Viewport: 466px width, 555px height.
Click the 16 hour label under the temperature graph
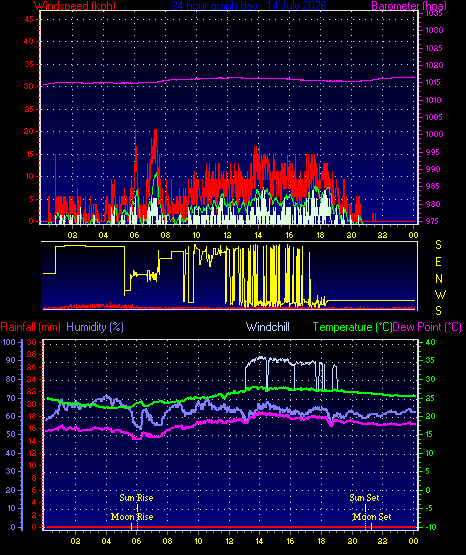290,541
